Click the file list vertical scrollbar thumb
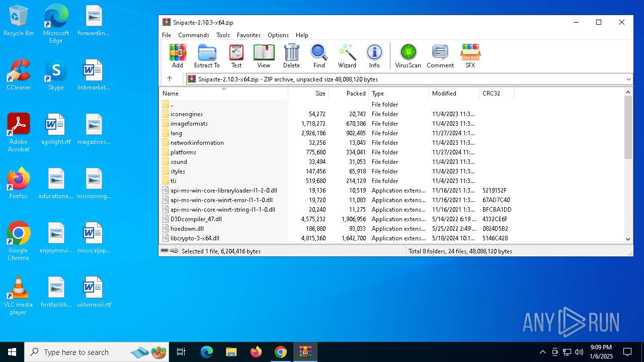The height and width of the screenshot is (362, 644). 628,127
